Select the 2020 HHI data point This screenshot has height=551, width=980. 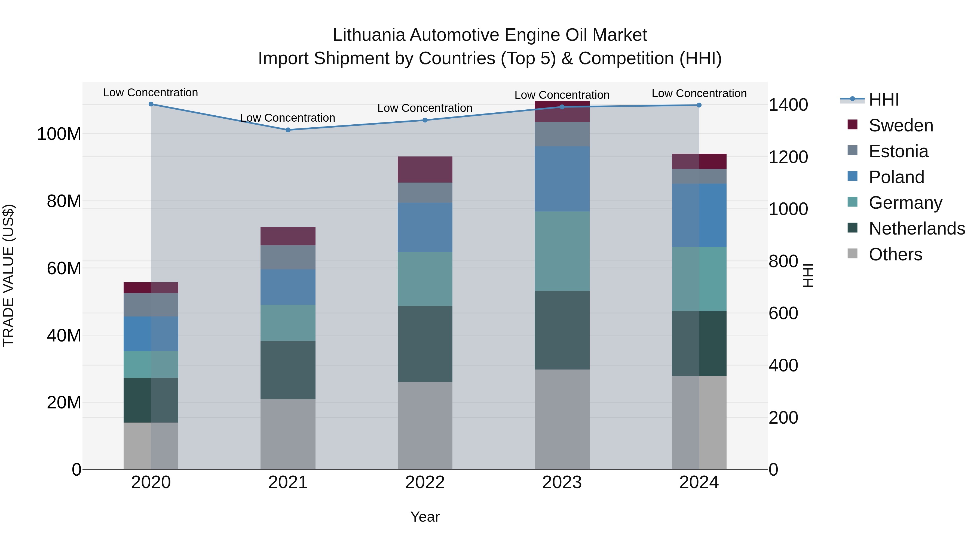pos(151,104)
